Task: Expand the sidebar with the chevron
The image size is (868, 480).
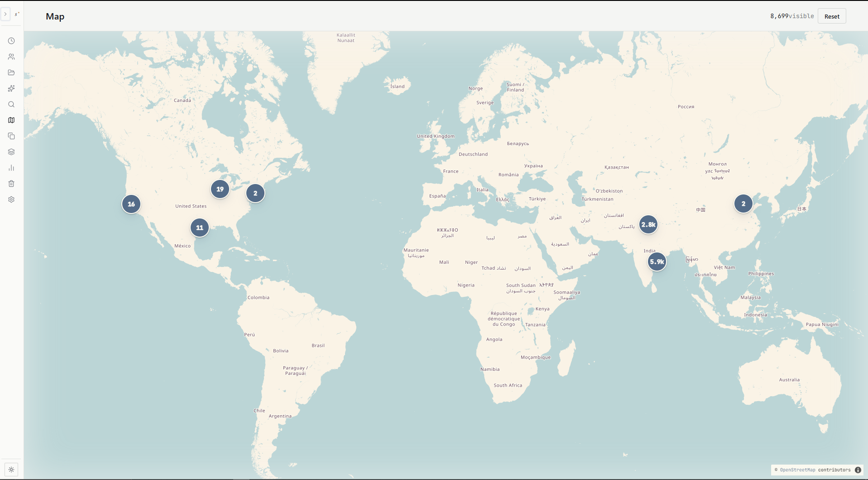Action: 5,14
